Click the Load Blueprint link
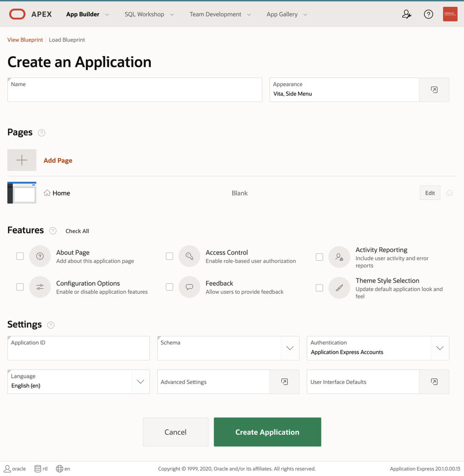This screenshot has width=464, height=476. tap(67, 40)
